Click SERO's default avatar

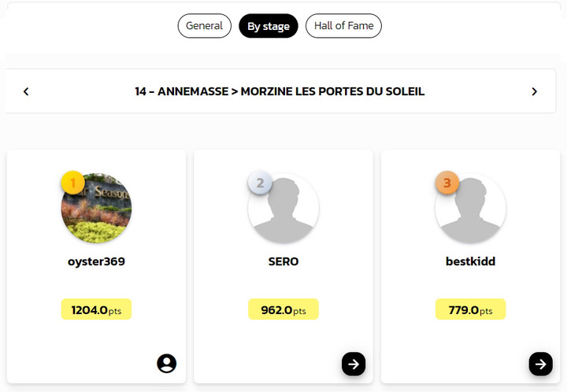tap(283, 208)
